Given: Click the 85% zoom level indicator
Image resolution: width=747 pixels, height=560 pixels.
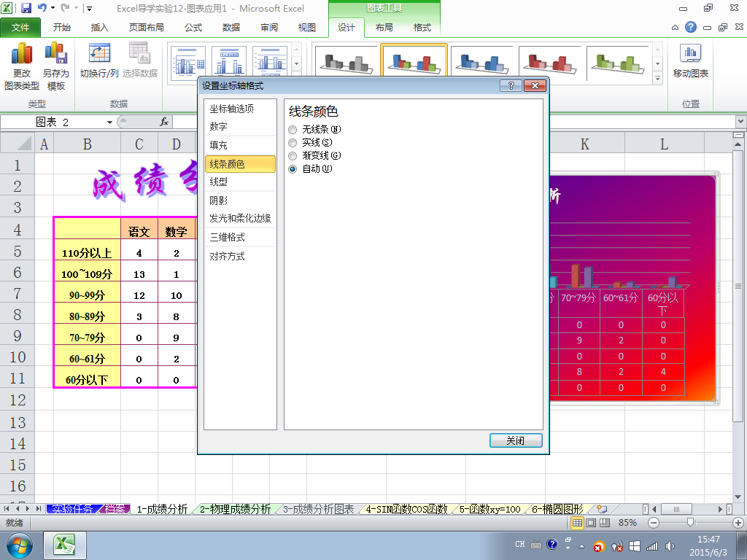Looking at the screenshot, I should 627,523.
